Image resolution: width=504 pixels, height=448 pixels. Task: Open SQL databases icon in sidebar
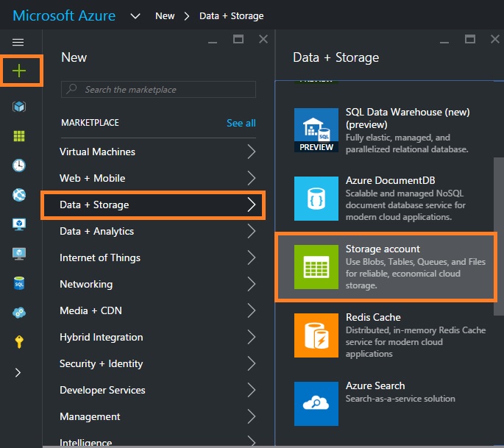19,283
